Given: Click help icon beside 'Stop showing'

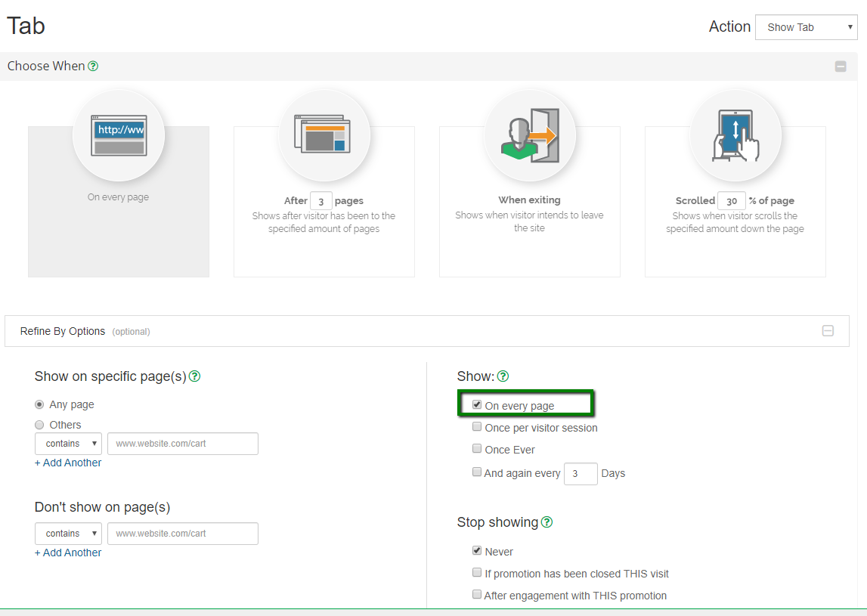Looking at the screenshot, I should 547,522.
